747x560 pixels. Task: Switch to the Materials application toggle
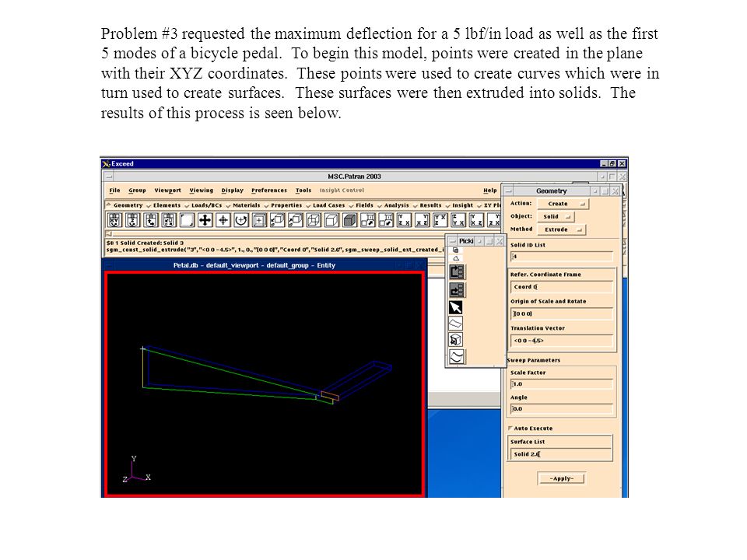(243, 205)
